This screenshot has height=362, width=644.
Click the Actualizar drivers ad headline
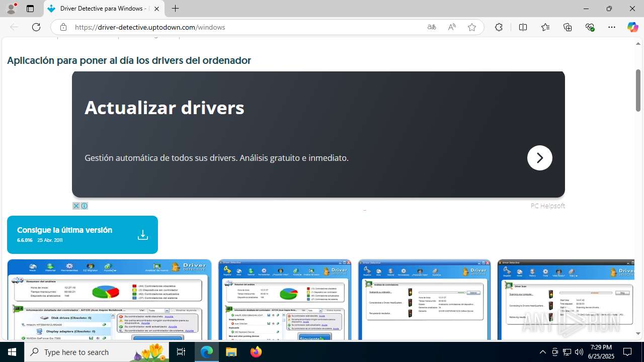(x=165, y=108)
